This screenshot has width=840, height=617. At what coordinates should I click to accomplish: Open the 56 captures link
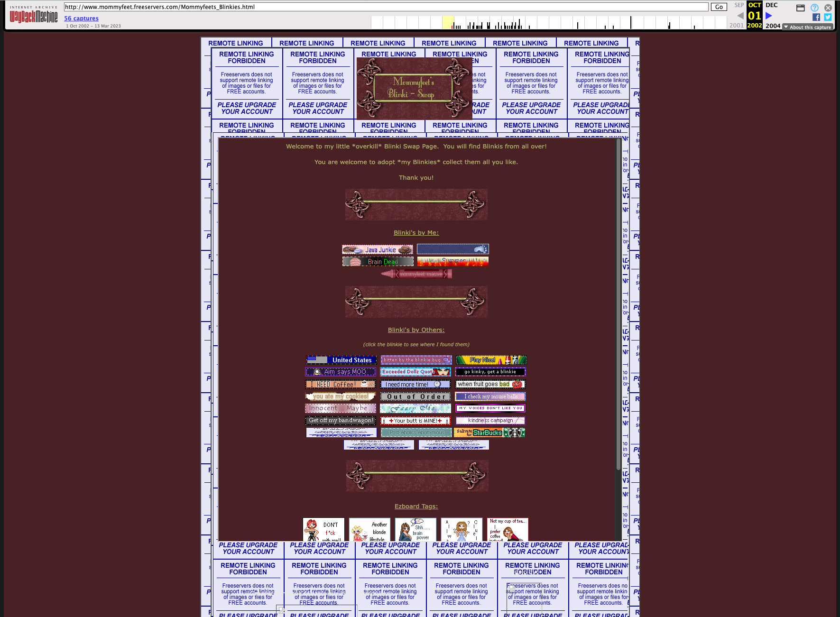point(81,18)
